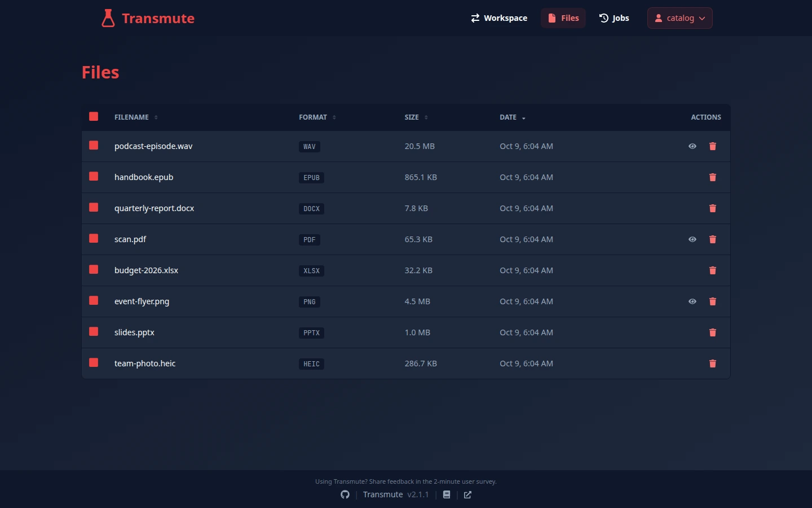Sort table by the Filename column
The image size is (812, 508).
tap(136, 117)
